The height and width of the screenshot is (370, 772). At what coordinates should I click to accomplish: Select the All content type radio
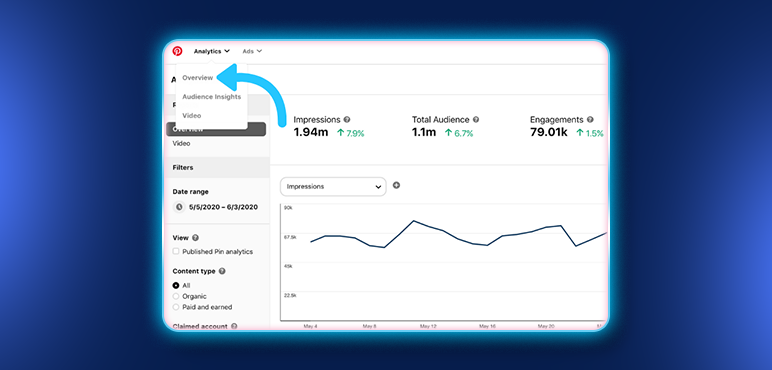pos(176,285)
